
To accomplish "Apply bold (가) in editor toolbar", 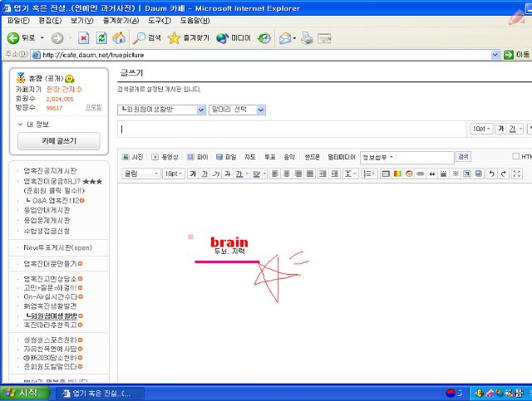I will (x=193, y=174).
